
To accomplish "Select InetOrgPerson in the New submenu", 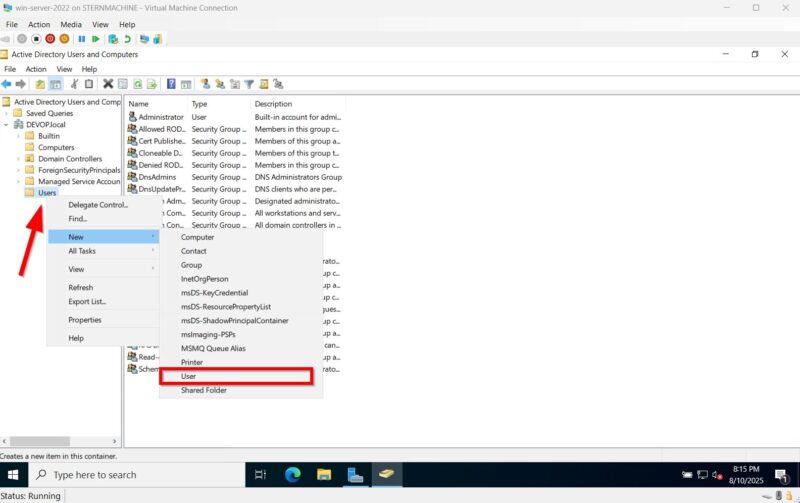I will click(x=241, y=279).
